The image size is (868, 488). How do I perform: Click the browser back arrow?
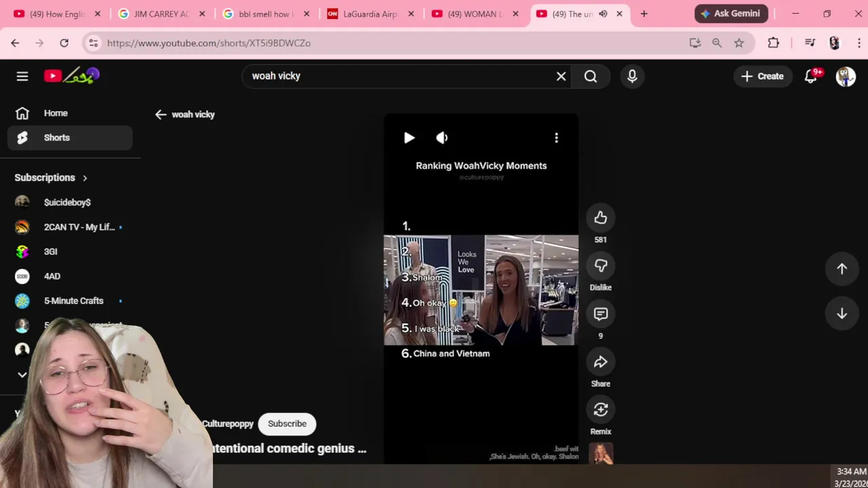15,43
